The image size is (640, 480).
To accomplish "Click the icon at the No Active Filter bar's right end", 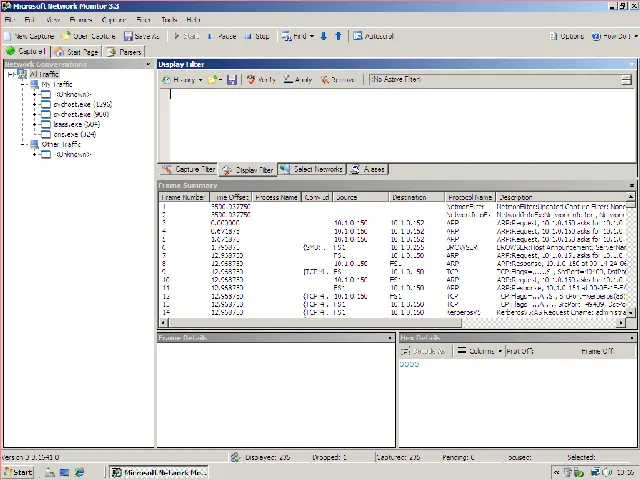I will coord(627,80).
